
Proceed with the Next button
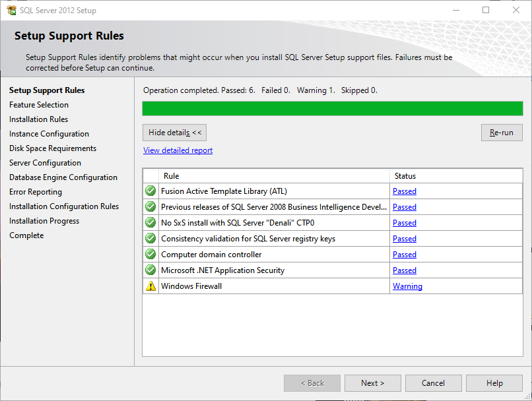tap(372, 383)
